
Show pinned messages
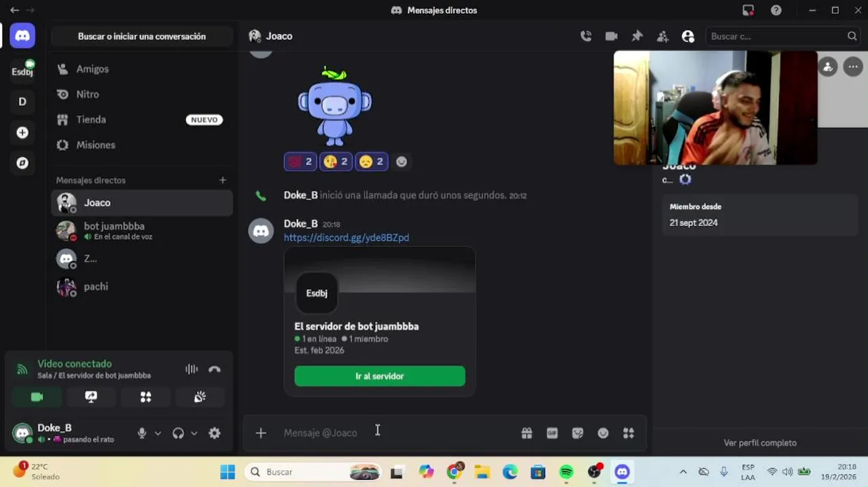point(637,37)
